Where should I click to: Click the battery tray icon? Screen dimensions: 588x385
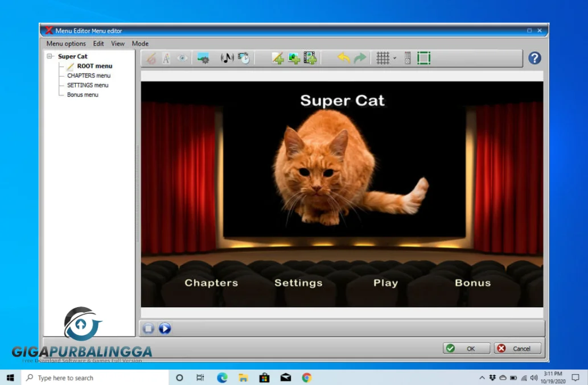(513, 378)
